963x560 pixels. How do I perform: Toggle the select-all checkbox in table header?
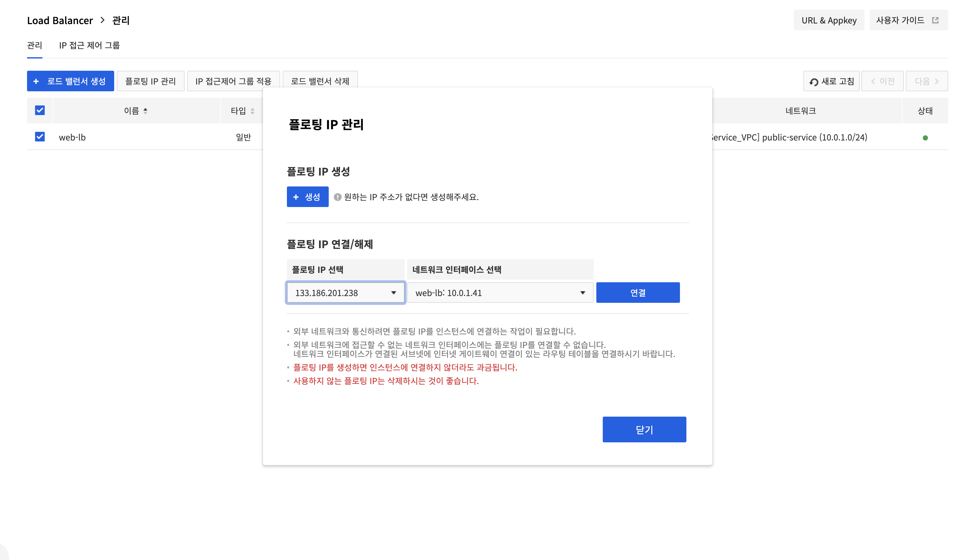tap(40, 110)
